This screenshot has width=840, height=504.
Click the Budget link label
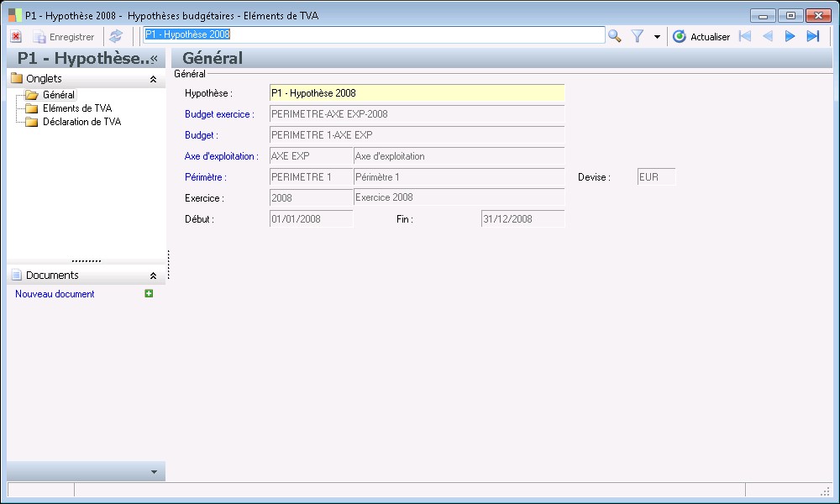tap(202, 135)
